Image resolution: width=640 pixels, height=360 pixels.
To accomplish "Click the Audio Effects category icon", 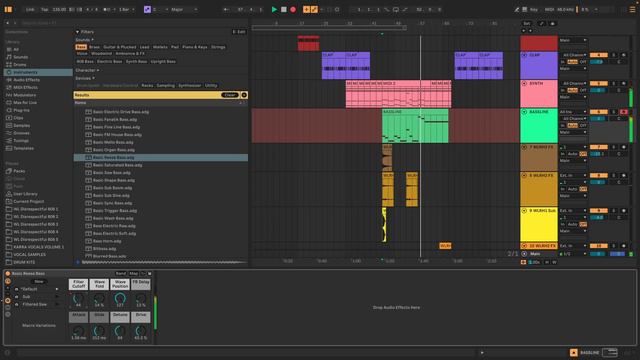I will (9, 80).
